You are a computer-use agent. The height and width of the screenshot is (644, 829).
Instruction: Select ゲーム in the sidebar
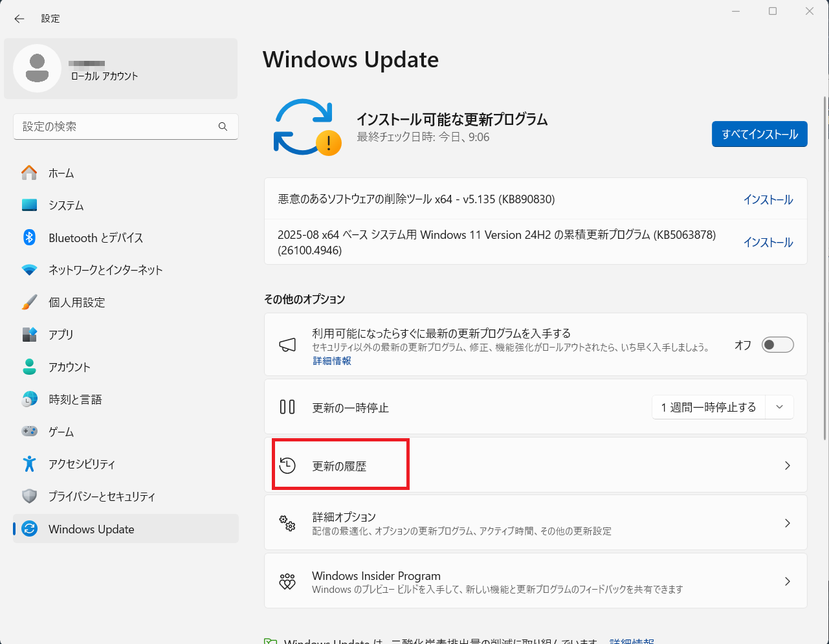point(126,432)
